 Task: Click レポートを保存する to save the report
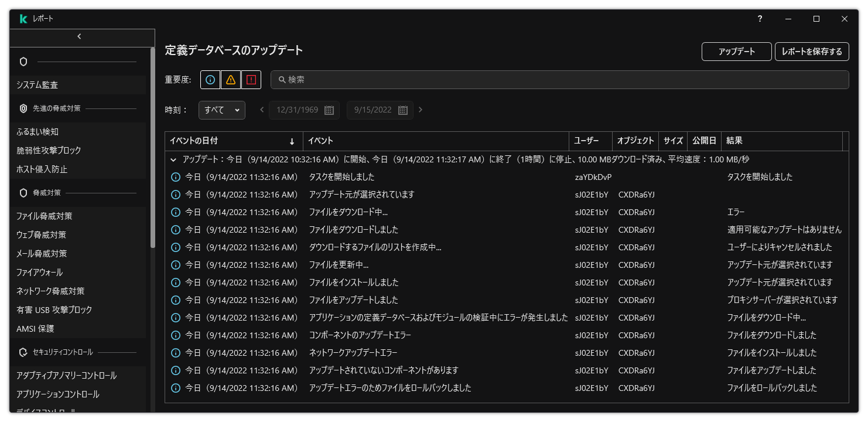[x=812, y=52]
